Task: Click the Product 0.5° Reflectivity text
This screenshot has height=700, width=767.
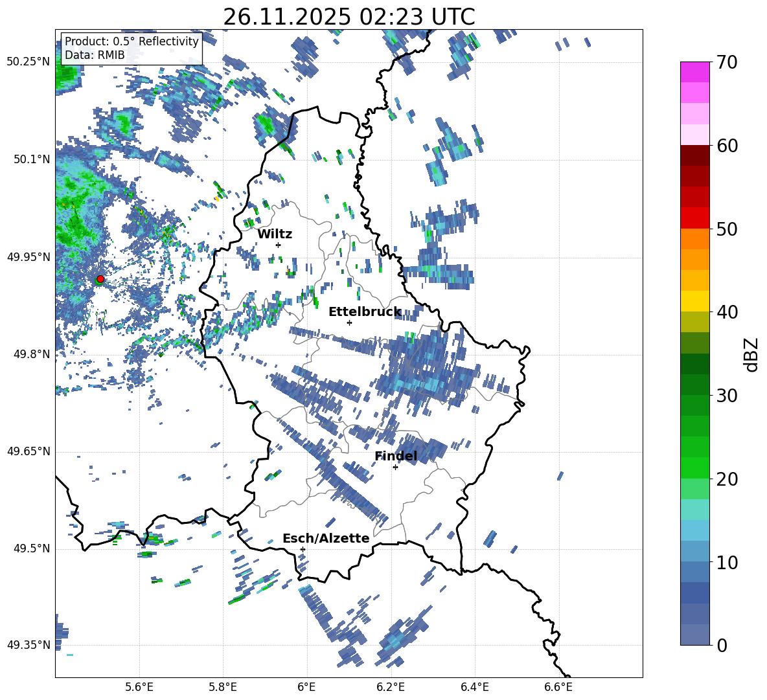Action: (x=132, y=41)
